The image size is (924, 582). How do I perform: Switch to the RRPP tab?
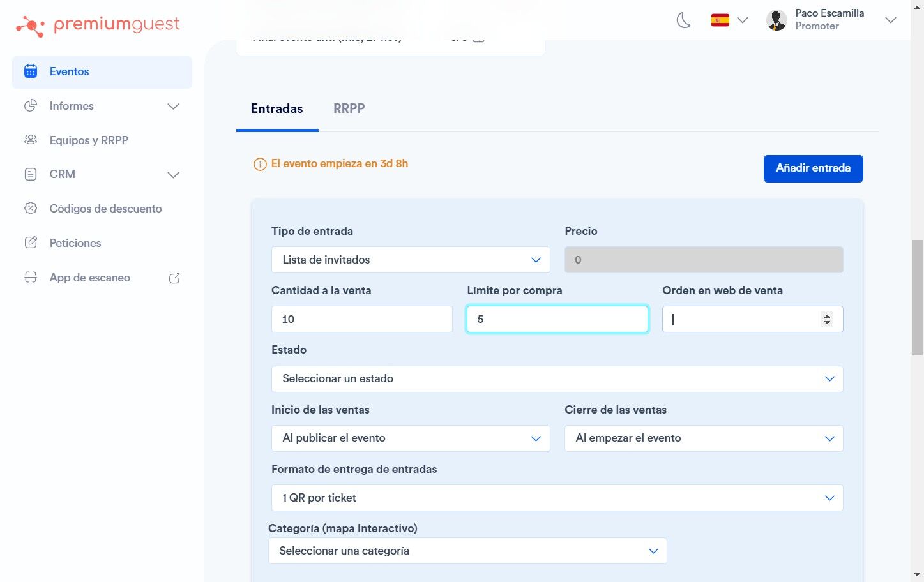tap(349, 109)
